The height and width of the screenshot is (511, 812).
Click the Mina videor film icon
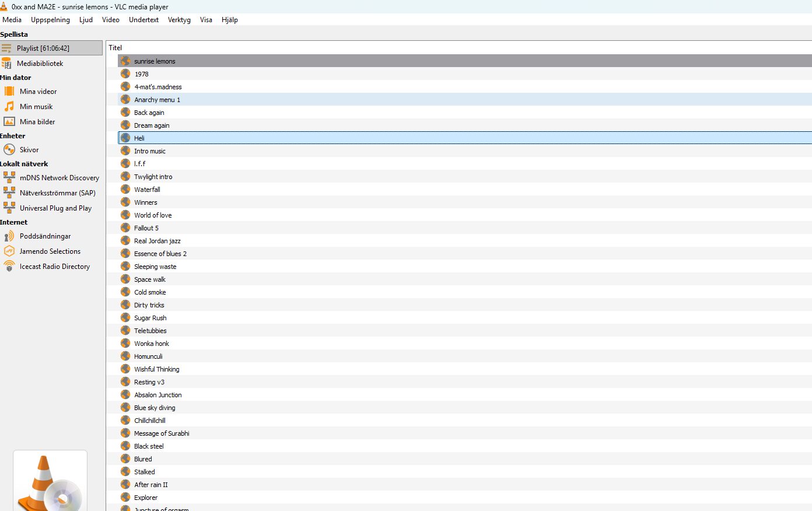(9, 91)
